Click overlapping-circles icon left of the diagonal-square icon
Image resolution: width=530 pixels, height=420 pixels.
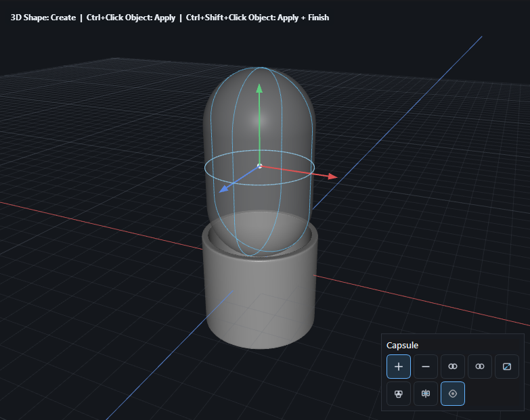pos(480,367)
